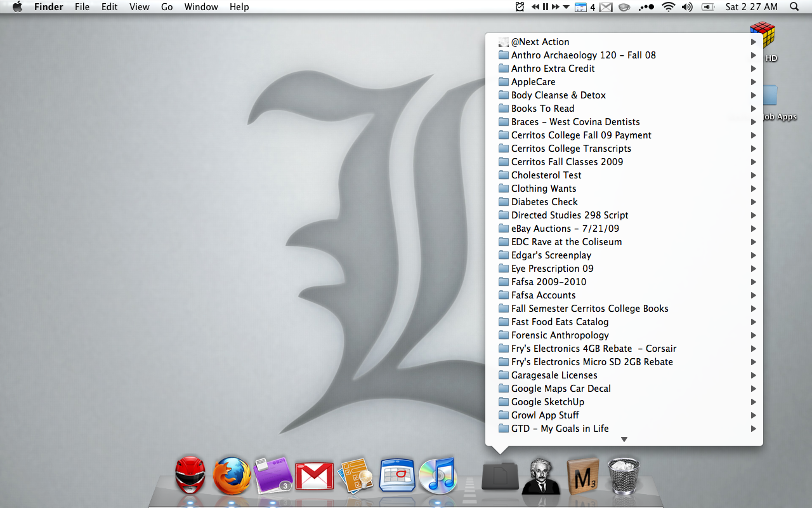Expand the Fafsa Accounts submenu arrow

pyautogui.click(x=754, y=295)
